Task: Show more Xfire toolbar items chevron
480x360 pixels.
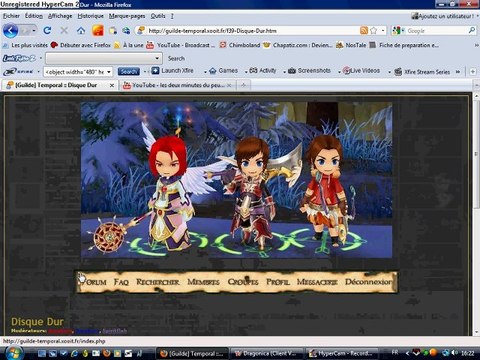Action: [458, 72]
